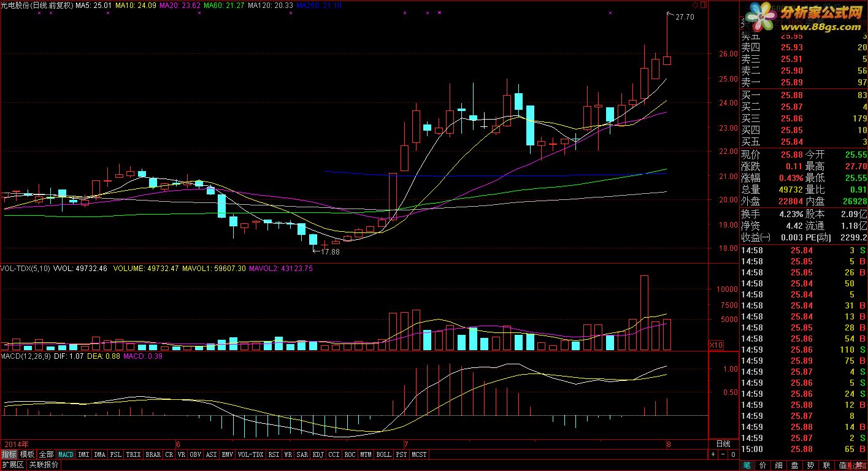868x471 pixels.
Task: Select the WR indicator tab
Action: 288,454
